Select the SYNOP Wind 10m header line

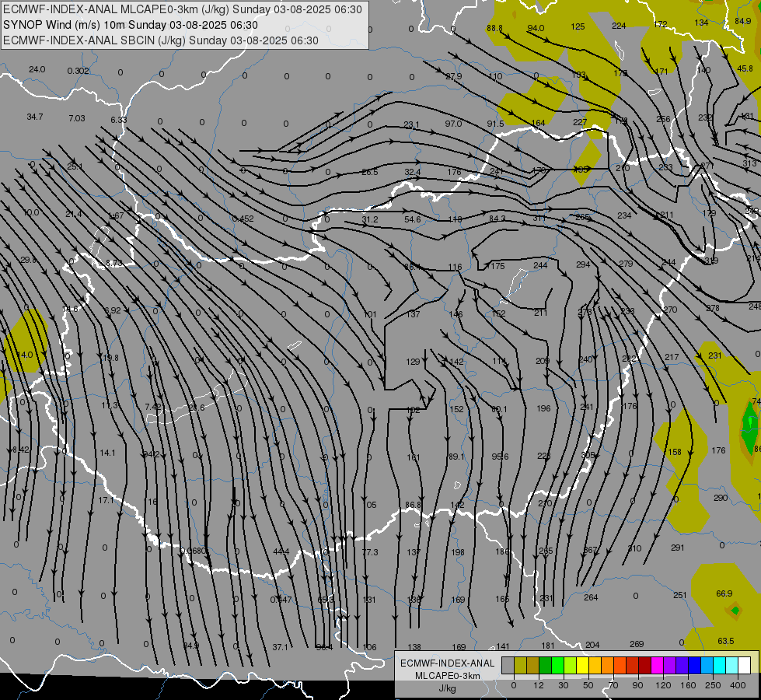pos(131,25)
